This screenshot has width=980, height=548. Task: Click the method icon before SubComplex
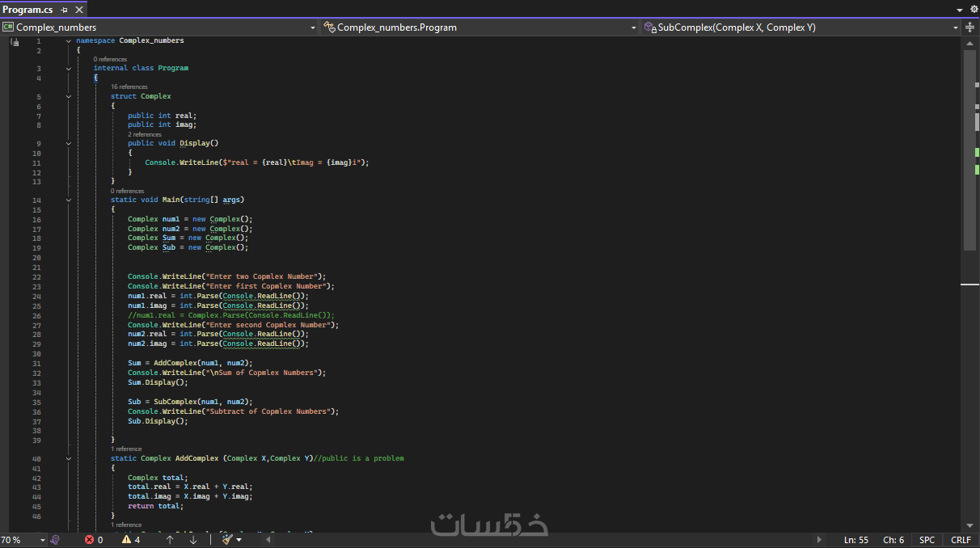click(x=650, y=27)
